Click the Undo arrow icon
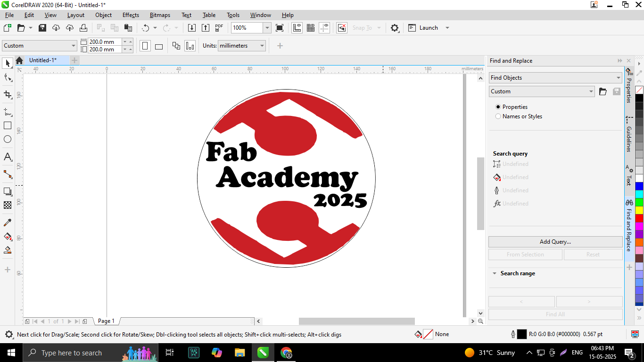 tap(146, 28)
